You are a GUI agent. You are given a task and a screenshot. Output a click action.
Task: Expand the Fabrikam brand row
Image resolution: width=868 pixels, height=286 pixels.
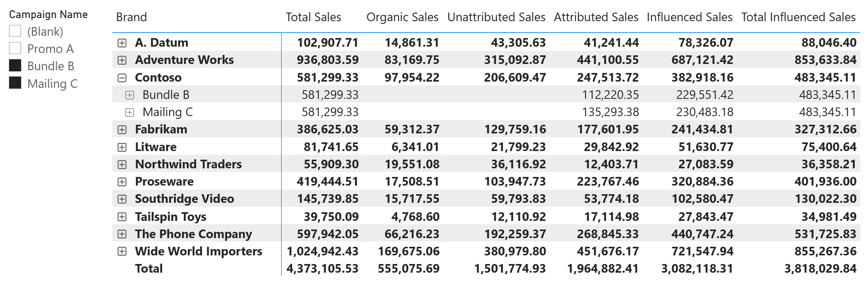[x=122, y=129]
